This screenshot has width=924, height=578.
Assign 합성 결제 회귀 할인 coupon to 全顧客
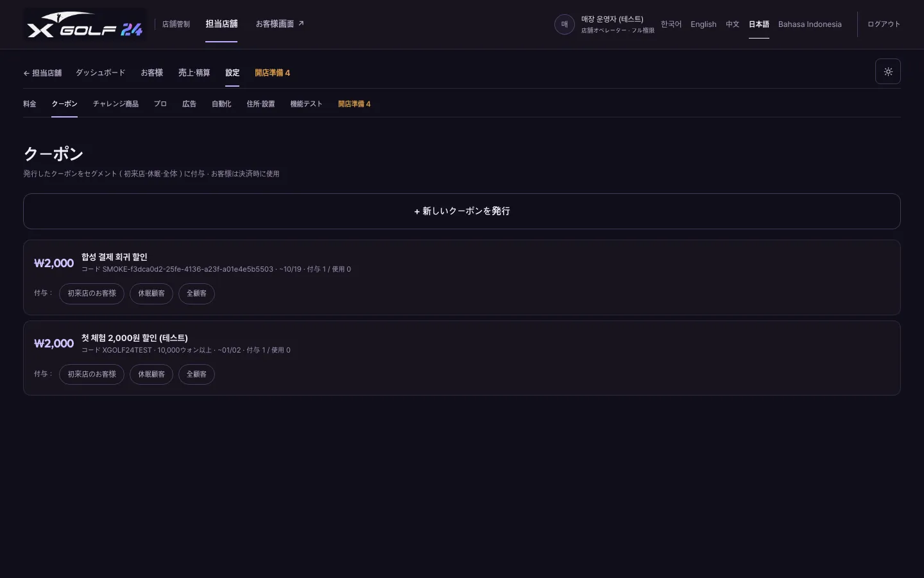[196, 293]
